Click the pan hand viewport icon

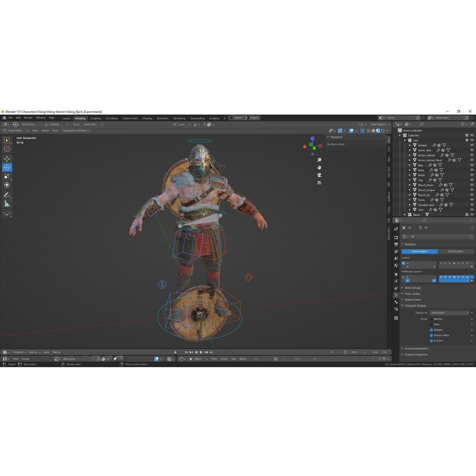[x=319, y=167]
